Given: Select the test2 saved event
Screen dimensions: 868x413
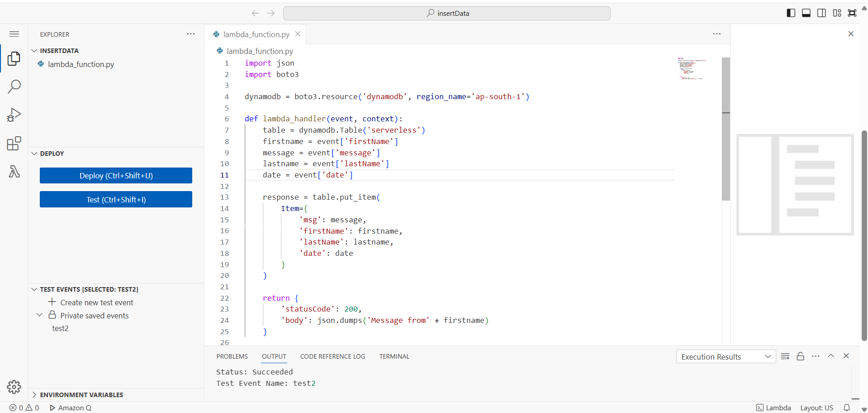Looking at the screenshot, I should [x=60, y=328].
